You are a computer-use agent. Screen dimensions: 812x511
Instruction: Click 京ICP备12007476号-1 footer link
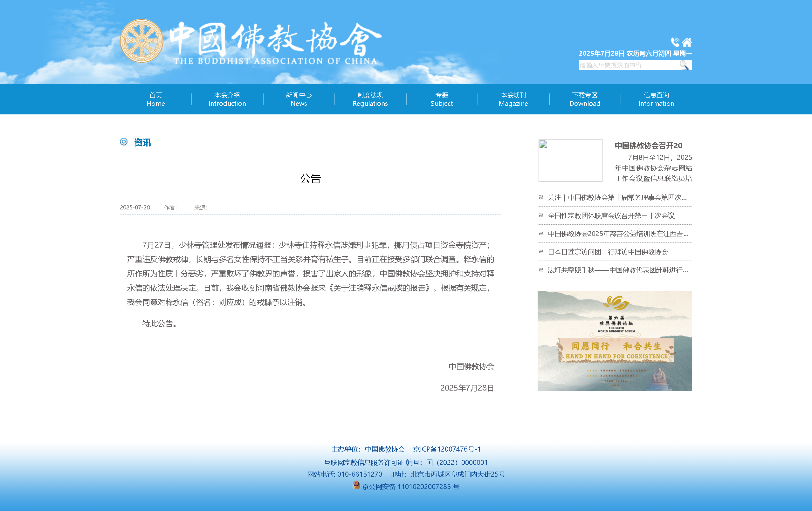point(446,449)
